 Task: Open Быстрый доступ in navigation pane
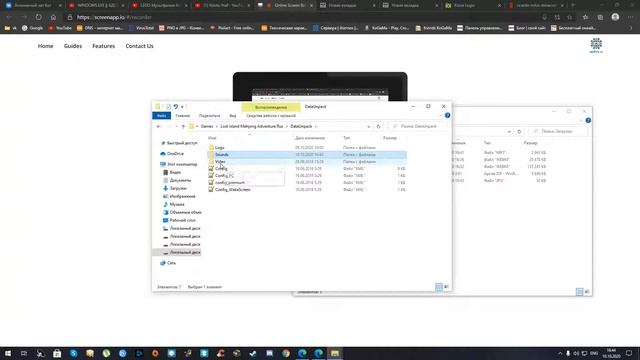[x=179, y=143]
